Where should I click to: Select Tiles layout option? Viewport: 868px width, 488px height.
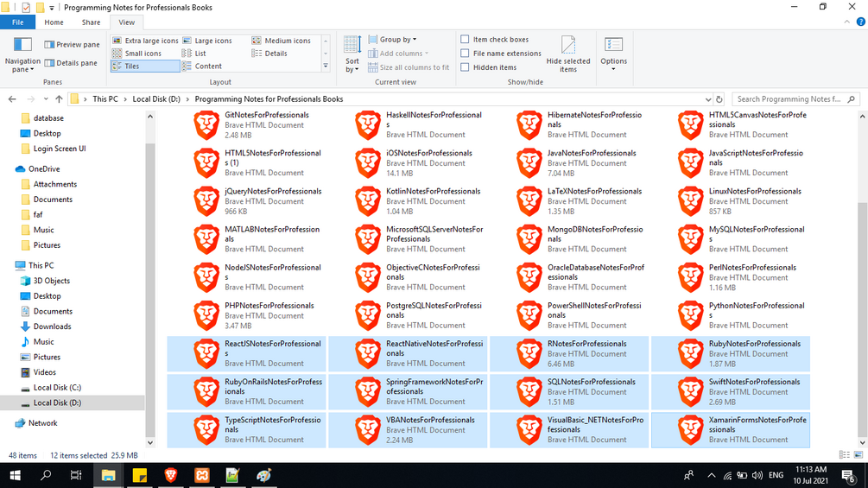pos(145,66)
